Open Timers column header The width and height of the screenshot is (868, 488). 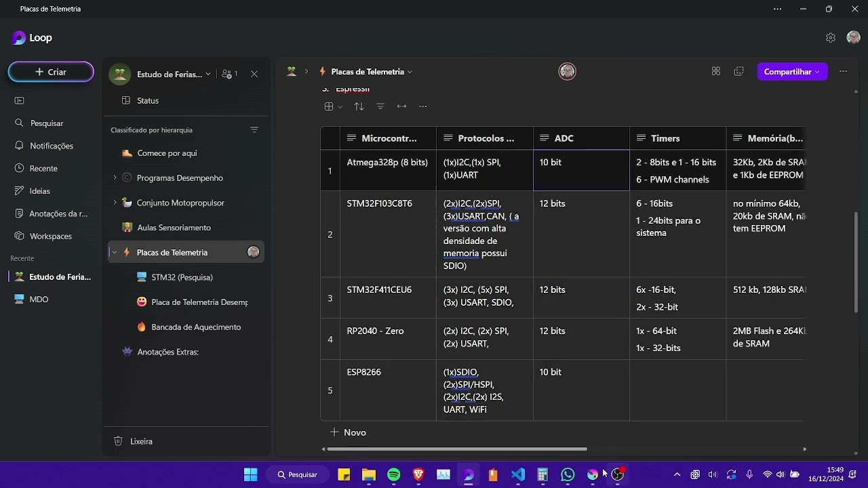pos(677,138)
